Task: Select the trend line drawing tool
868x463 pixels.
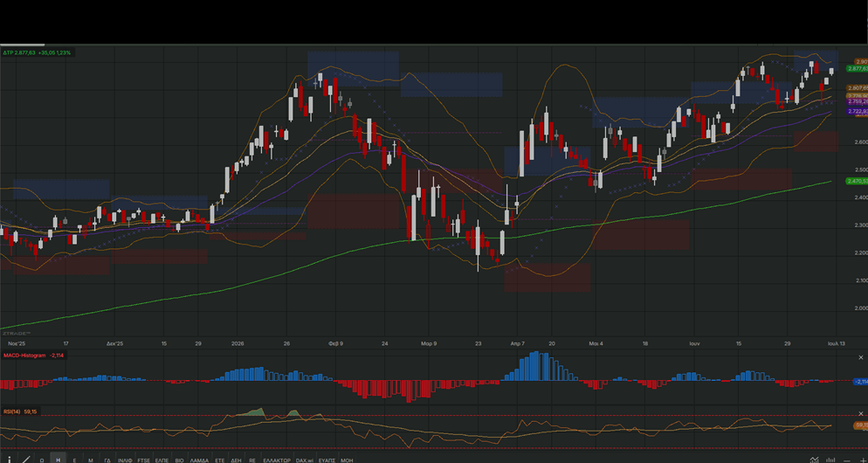Action: (x=26, y=460)
